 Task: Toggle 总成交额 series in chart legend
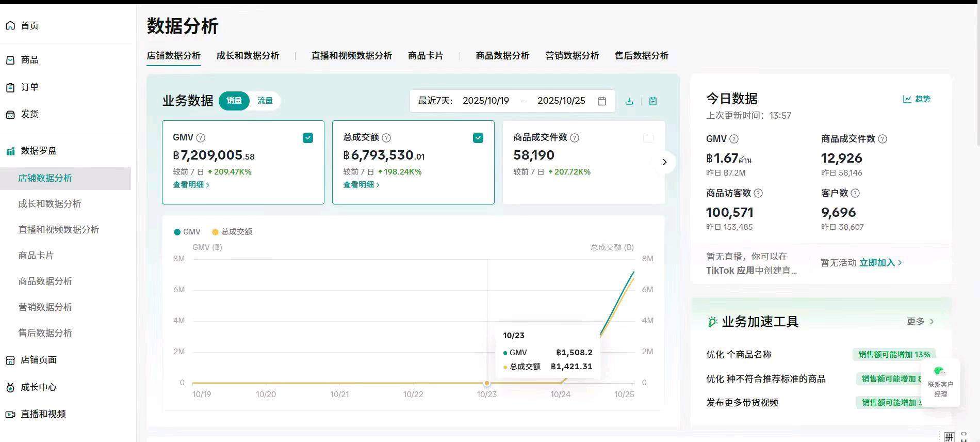(x=232, y=232)
